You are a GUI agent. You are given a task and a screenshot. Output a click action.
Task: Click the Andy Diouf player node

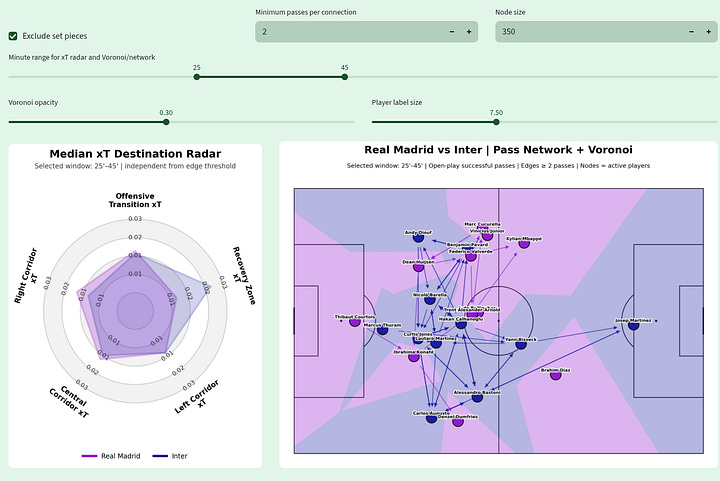point(418,237)
